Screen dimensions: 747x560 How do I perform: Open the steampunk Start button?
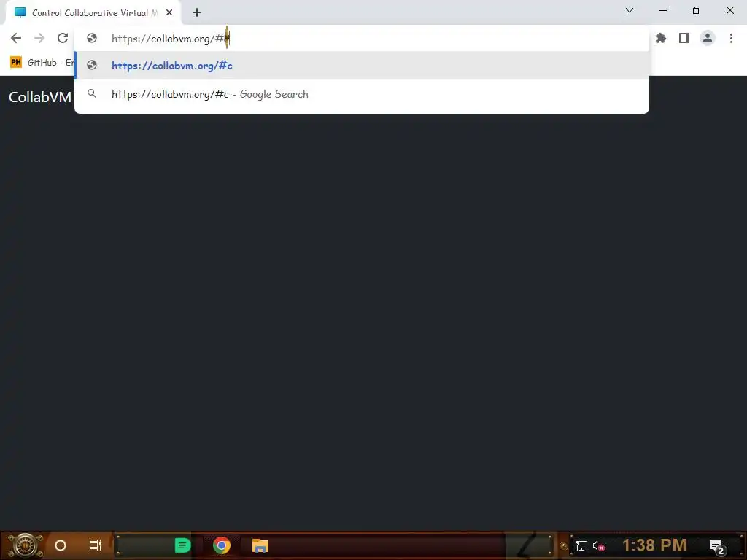point(26,545)
